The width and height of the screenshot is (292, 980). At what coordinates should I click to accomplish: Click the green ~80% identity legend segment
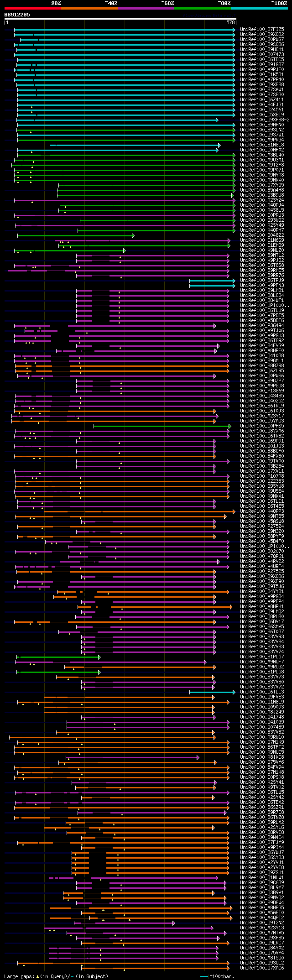[x=203, y=8]
